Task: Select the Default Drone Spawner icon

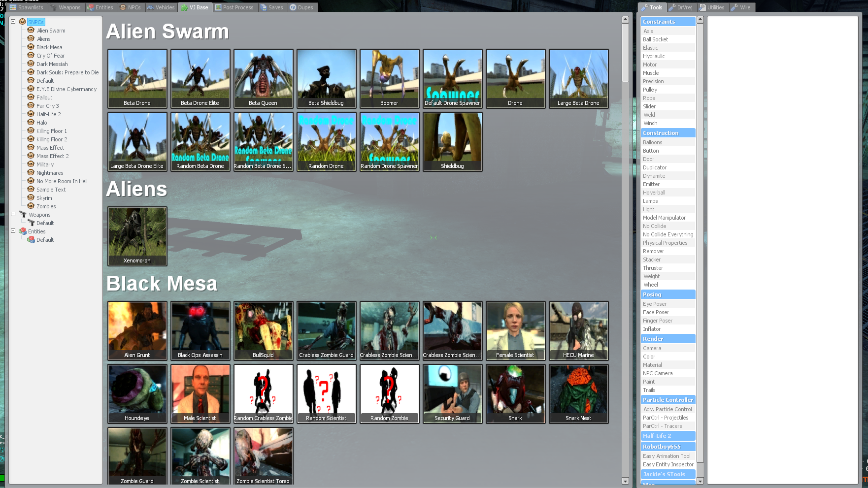Action: coord(453,79)
